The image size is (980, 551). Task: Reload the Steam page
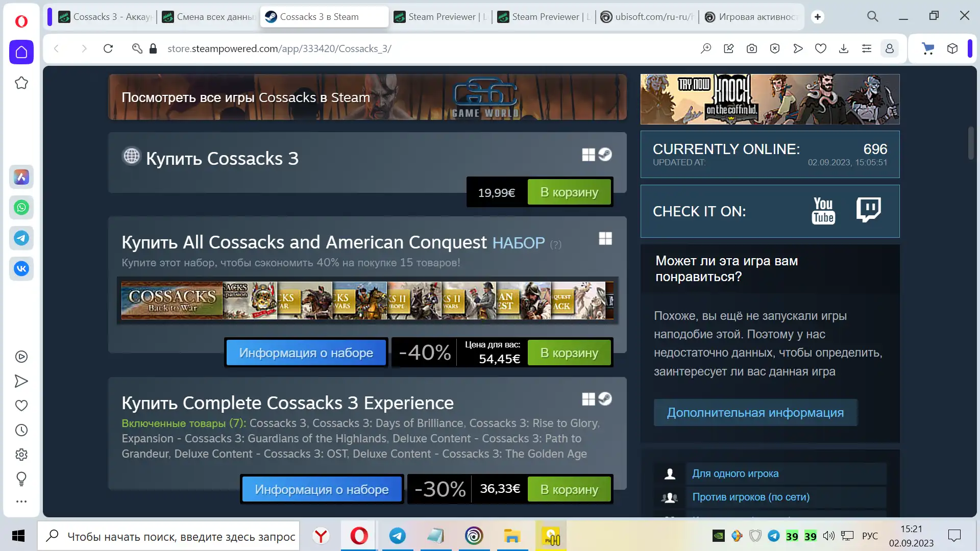pos(108,48)
